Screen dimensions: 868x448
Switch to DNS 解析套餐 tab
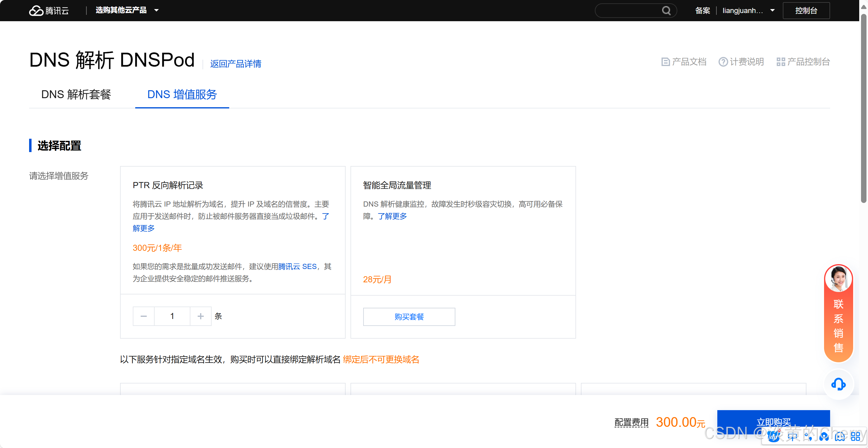click(76, 95)
